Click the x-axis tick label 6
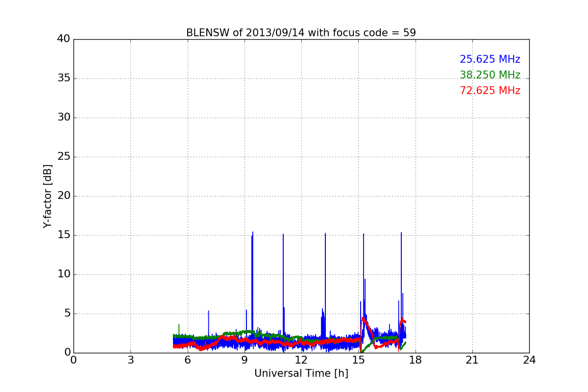 click(187, 360)
